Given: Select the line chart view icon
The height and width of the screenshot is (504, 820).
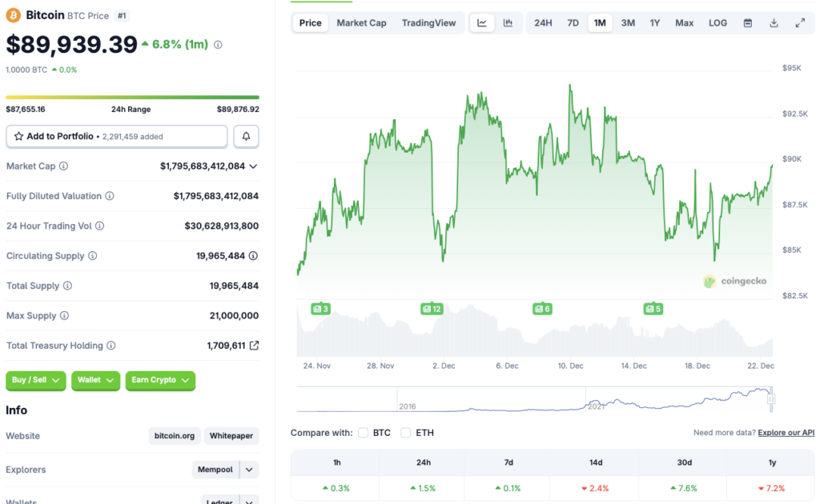Looking at the screenshot, I should pyautogui.click(x=481, y=22).
